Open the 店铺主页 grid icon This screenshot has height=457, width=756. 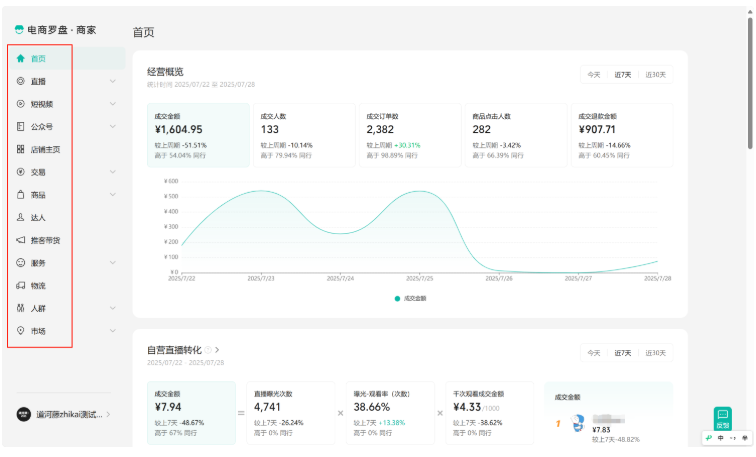(x=21, y=149)
